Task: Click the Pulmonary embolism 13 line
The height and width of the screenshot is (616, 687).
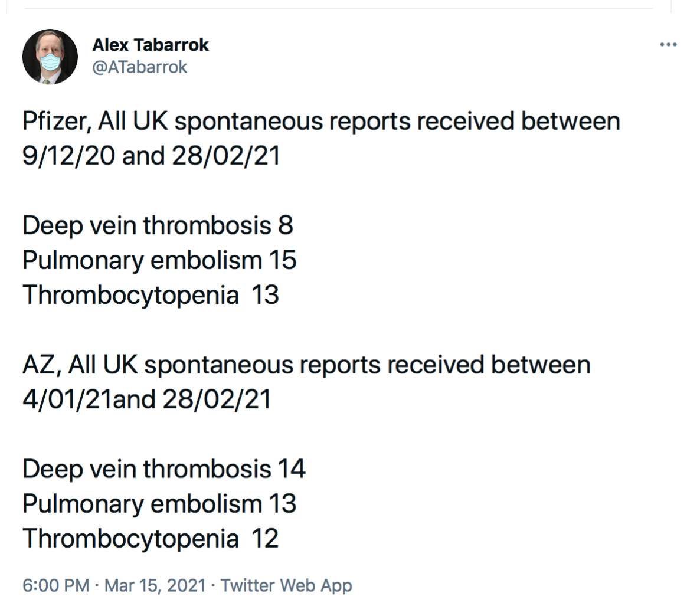Action: (x=159, y=504)
